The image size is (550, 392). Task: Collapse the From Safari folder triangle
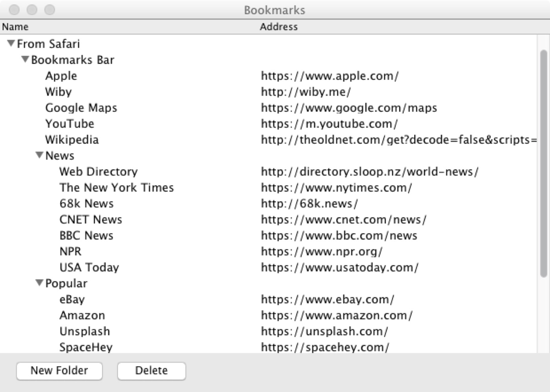(x=11, y=43)
